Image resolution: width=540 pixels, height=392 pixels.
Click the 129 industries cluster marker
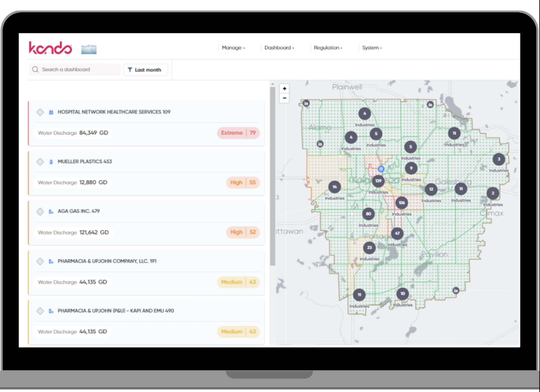point(378,181)
